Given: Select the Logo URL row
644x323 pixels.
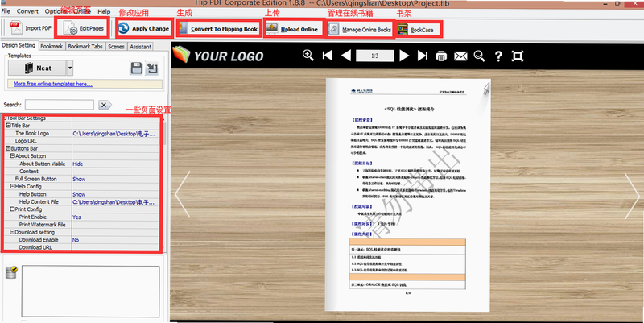Looking at the screenshot, I should tap(81, 141).
